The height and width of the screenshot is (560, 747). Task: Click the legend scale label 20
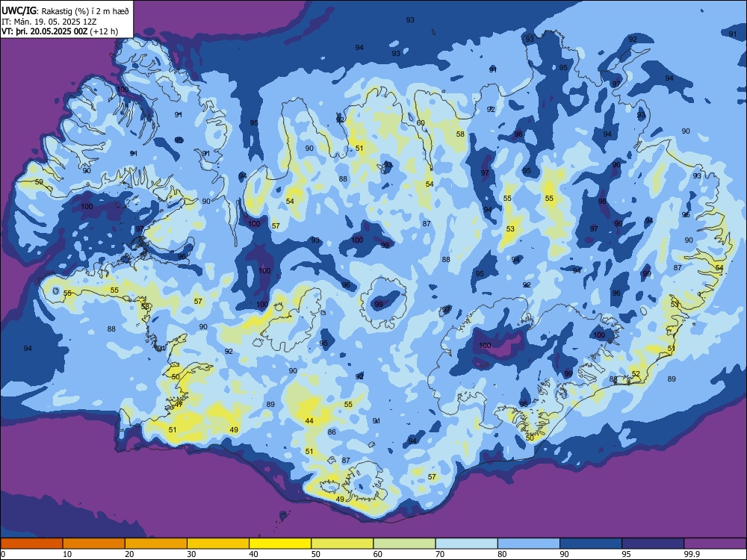pyautogui.click(x=129, y=554)
